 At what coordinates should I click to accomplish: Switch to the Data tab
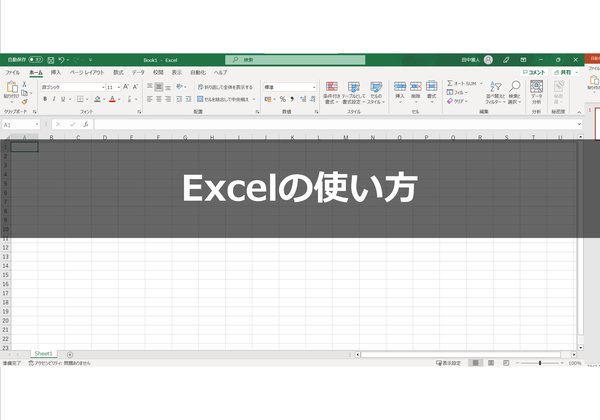(x=138, y=72)
